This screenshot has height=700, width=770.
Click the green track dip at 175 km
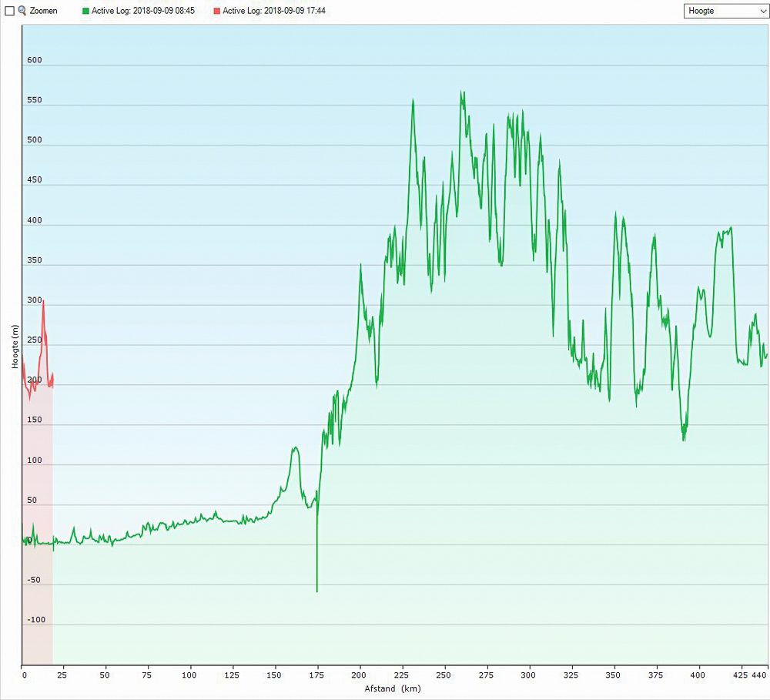pos(316,591)
